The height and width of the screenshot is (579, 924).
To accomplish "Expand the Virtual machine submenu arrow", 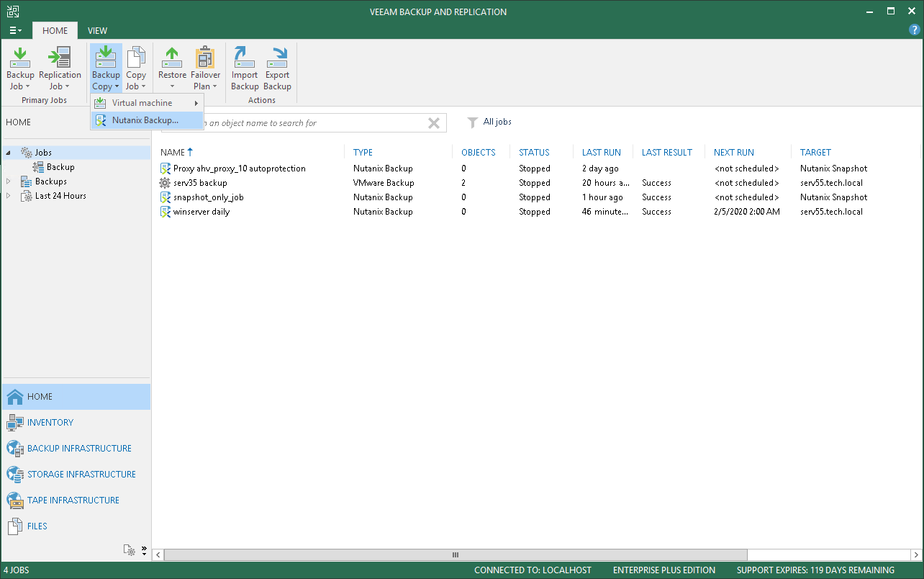I will [196, 103].
